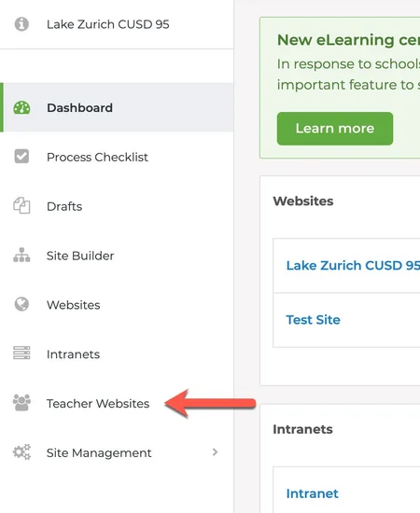This screenshot has height=513, width=420.
Task: Select Site Builder in the sidebar
Action: click(x=117, y=256)
